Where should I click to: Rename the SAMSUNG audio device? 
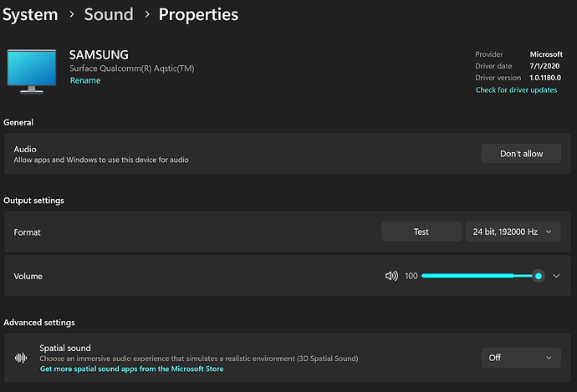pyautogui.click(x=84, y=81)
